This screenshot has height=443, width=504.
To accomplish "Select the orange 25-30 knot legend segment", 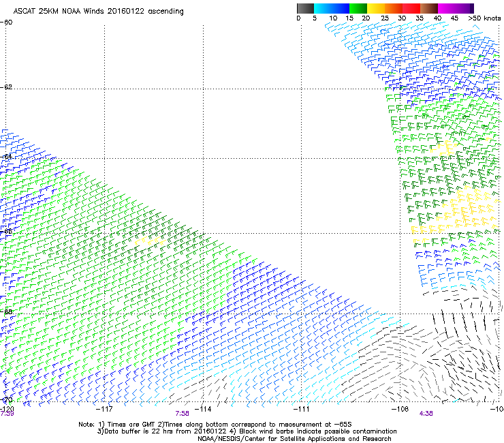I will (x=394, y=8).
